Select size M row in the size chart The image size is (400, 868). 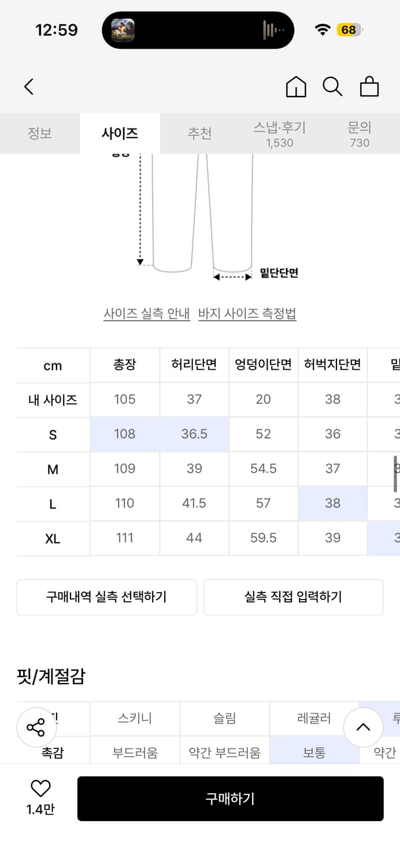click(x=53, y=469)
